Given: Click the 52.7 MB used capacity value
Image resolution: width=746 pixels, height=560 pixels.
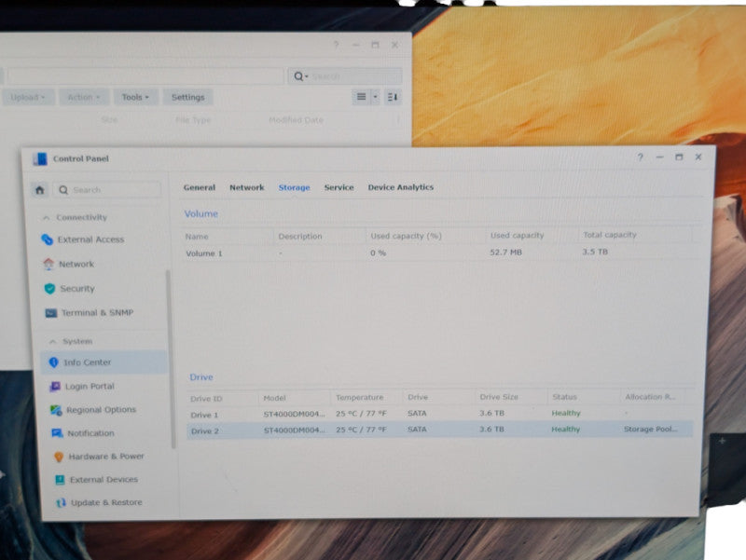Looking at the screenshot, I should [505, 253].
